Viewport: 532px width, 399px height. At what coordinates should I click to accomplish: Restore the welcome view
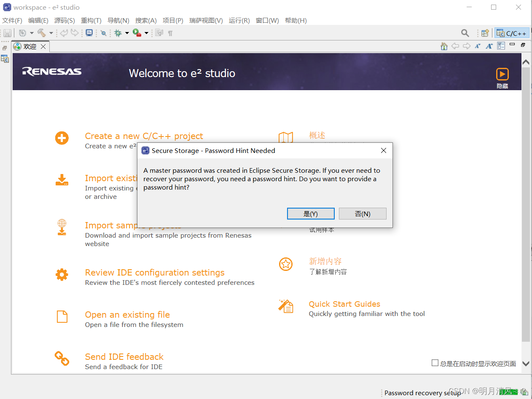coord(523,45)
